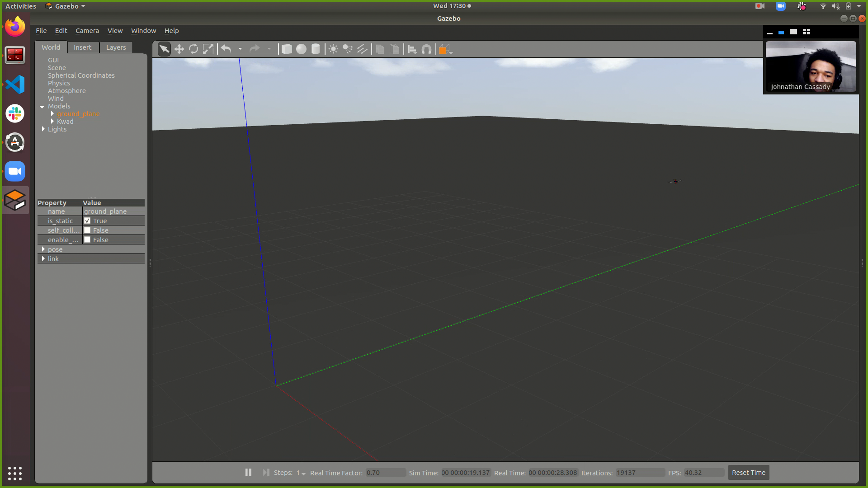Switch to the Insert tab
868x488 pixels.
(82, 47)
